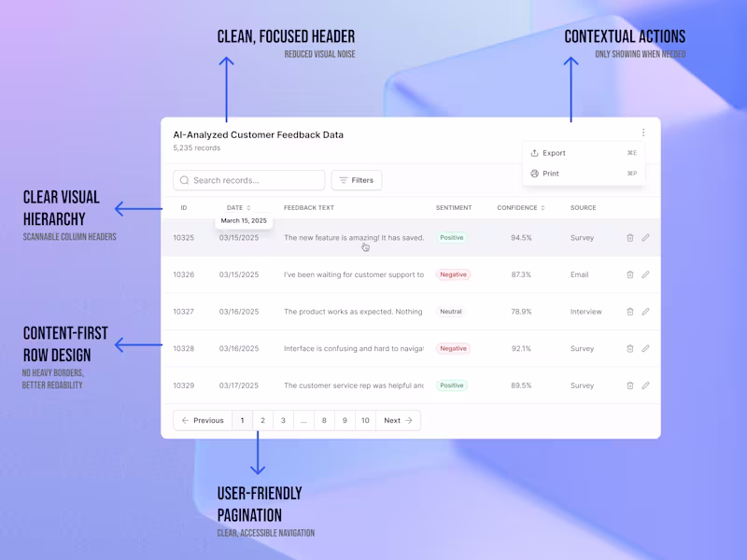Click the upload icon next to Export

pyautogui.click(x=534, y=153)
